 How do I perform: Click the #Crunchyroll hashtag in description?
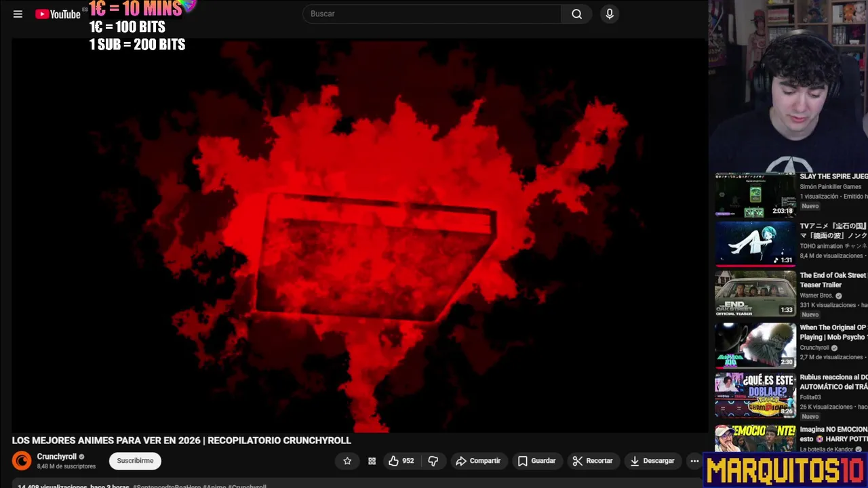point(248,486)
